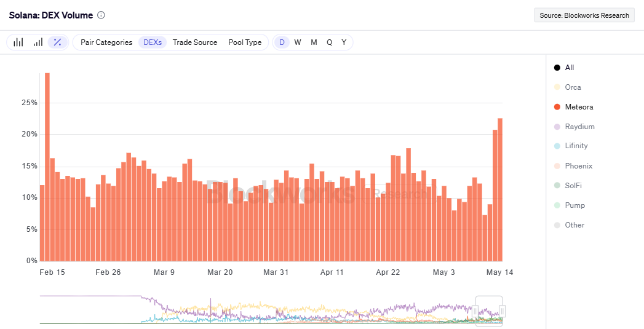The image size is (644, 329).
Task: Click the Source: Blockworks Research button
Action: [584, 15]
